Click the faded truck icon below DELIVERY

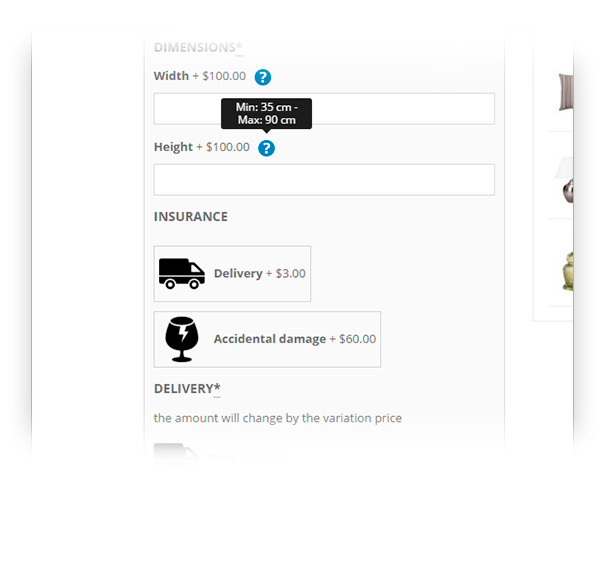(x=176, y=453)
